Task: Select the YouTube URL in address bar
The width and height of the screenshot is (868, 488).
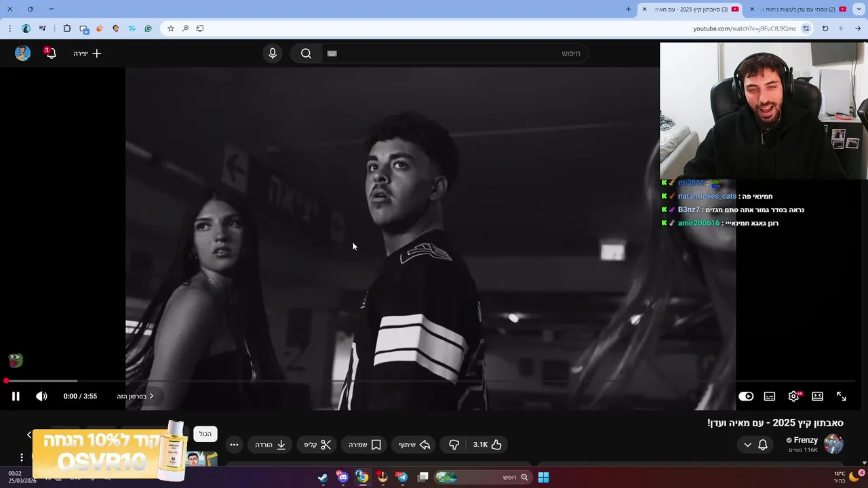Action: 745,28
